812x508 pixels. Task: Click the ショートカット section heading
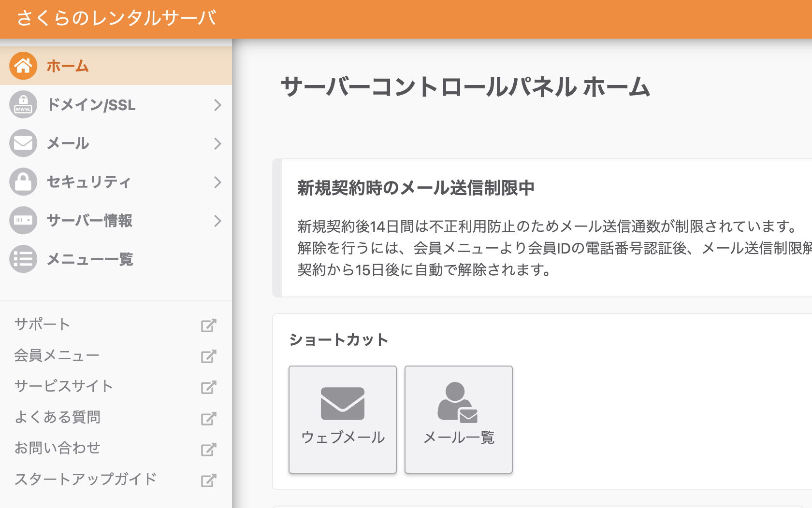(338, 340)
